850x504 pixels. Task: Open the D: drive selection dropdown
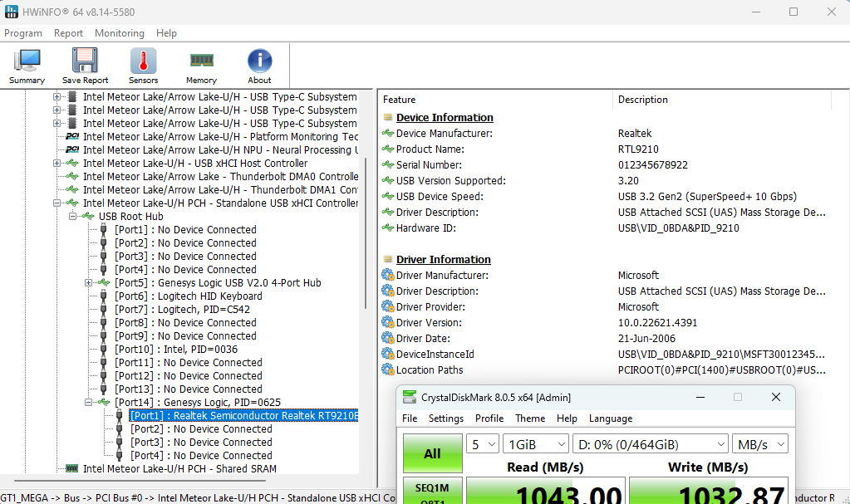(650, 444)
